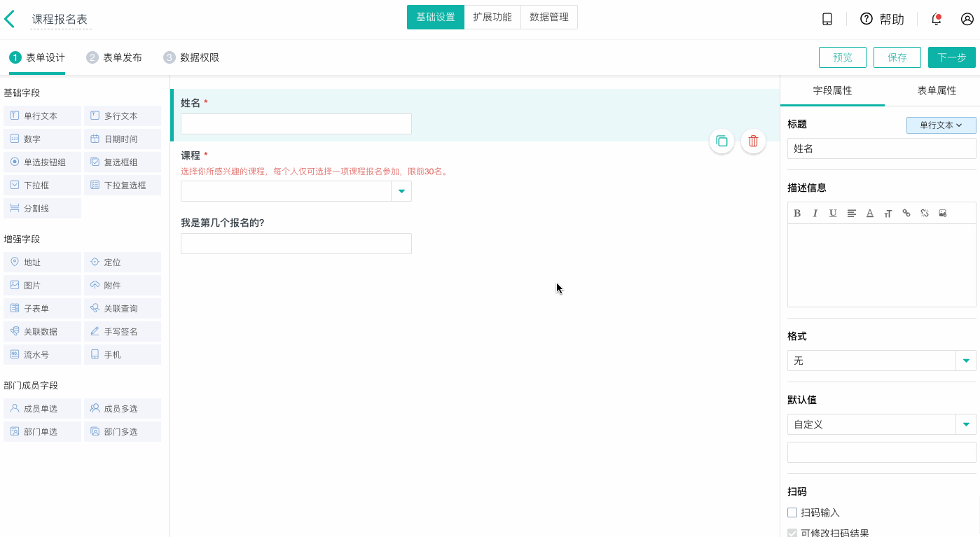Add a 成员多选 field
The image size is (980, 537).
(123, 409)
